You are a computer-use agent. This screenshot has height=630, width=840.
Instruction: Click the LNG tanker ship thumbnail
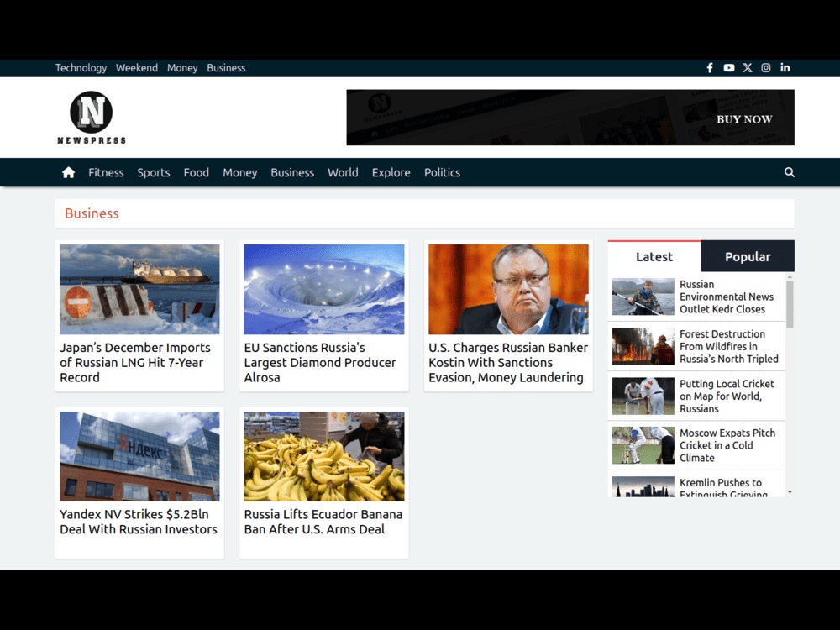(x=139, y=289)
